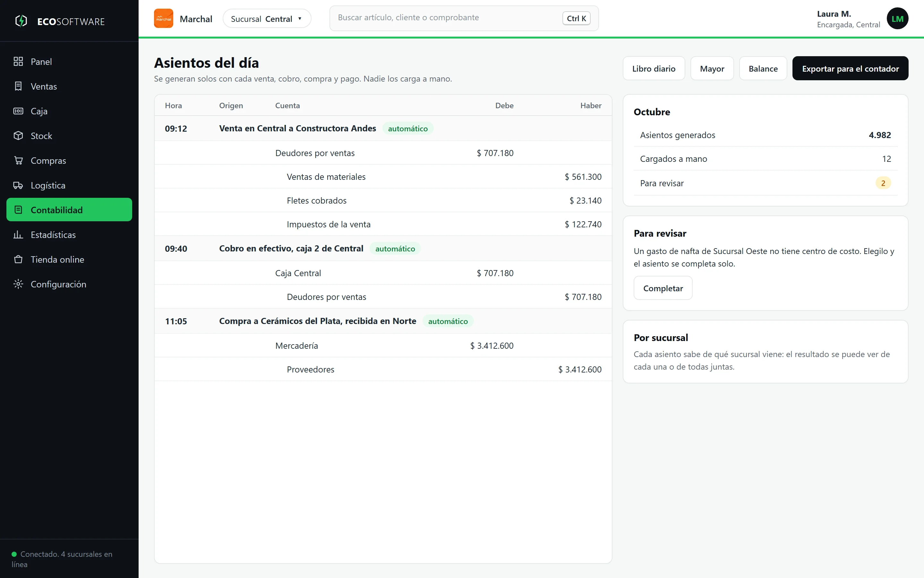Open the Libro diario view

pos(654,68)
